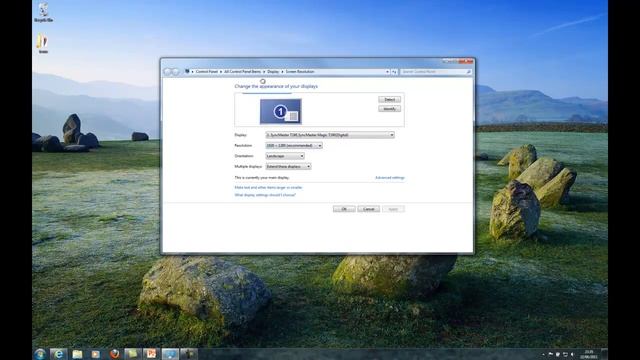Open What display settings should I choose link
This screenshot has height=360, width=640.
[265, 195]
